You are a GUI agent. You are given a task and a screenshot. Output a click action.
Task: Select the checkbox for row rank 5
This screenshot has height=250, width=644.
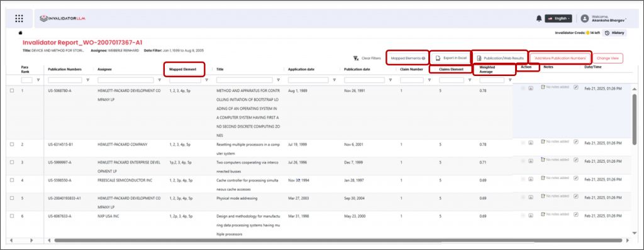tap(12, 198)
